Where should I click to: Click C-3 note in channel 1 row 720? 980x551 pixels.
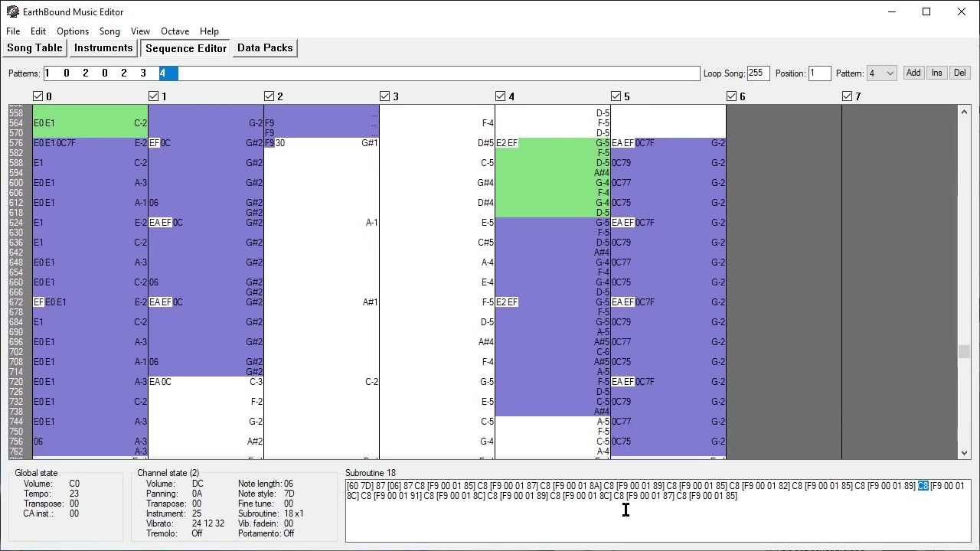click(x=256, y=382)
